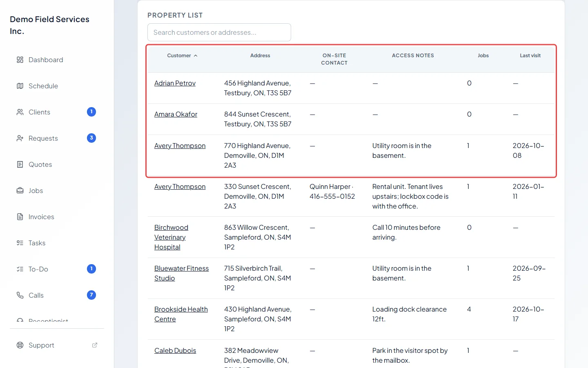Sort by Customer column header
588x368 pixels.
point(182,56)
